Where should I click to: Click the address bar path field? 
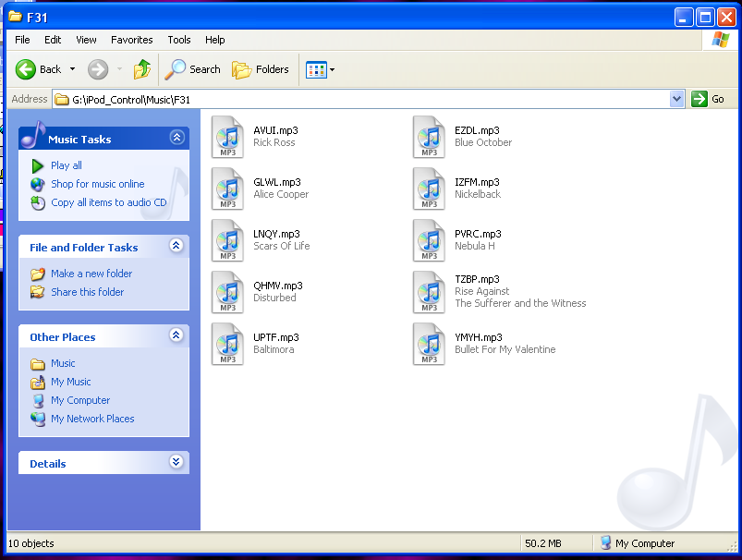[361, 100]
